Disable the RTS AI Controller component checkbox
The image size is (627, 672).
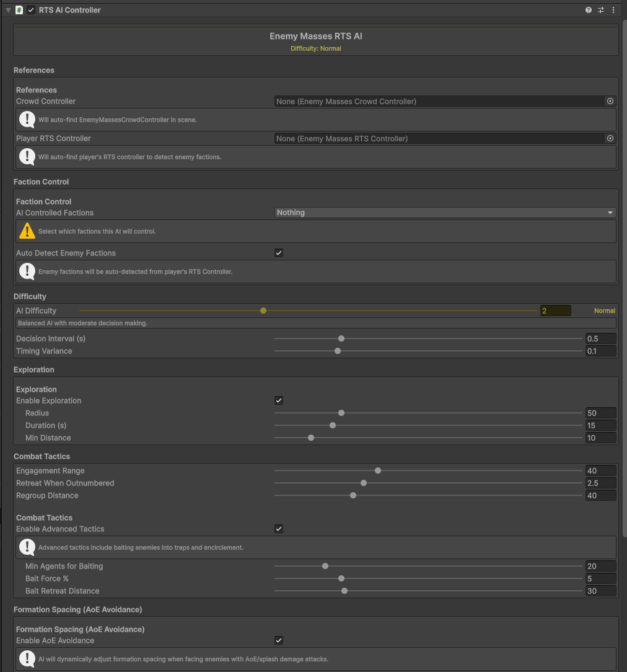(31, 10)
